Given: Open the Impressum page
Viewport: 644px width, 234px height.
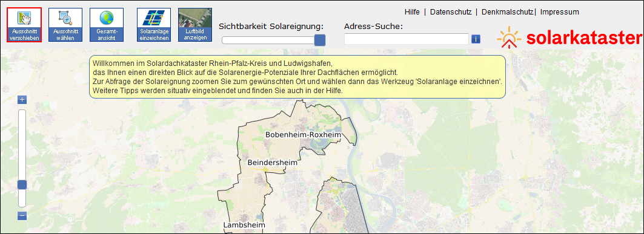Looking at the screenshot, I should 559,12.
